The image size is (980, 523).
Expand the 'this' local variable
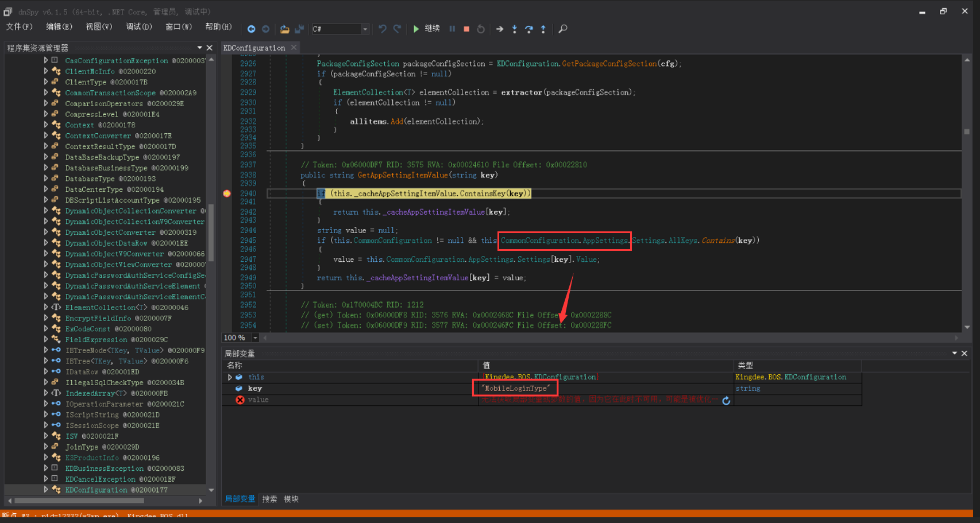(x=230, y=377)
